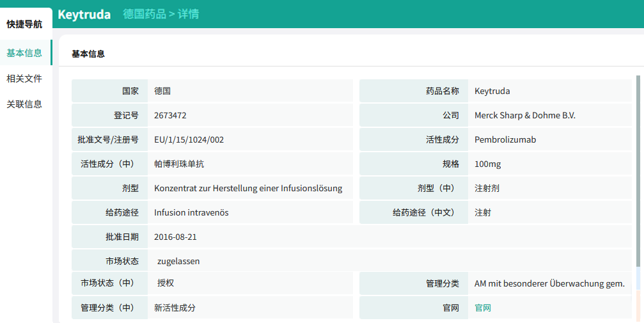Click the 详情 breadcrumb item
Image resolution: width=644 pixels, height=323 pixels.
(x=188, y=14)
